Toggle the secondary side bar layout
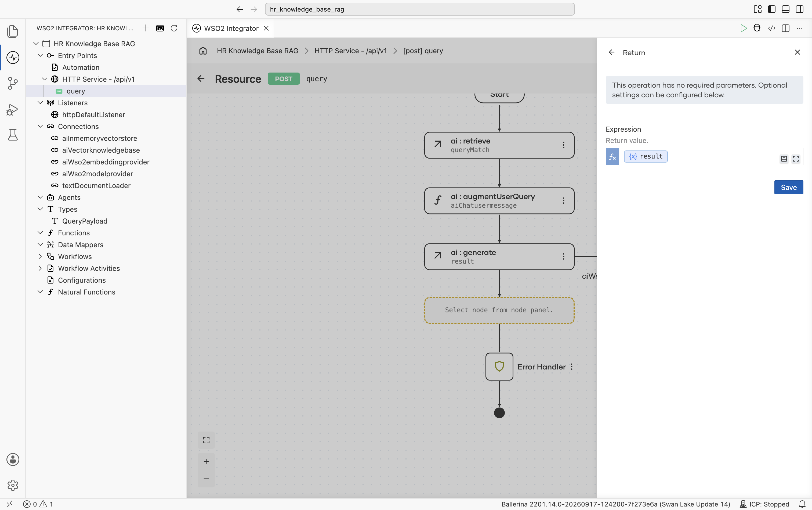The width and height of the screenshot is (812, 510). (x=800, y=9)
